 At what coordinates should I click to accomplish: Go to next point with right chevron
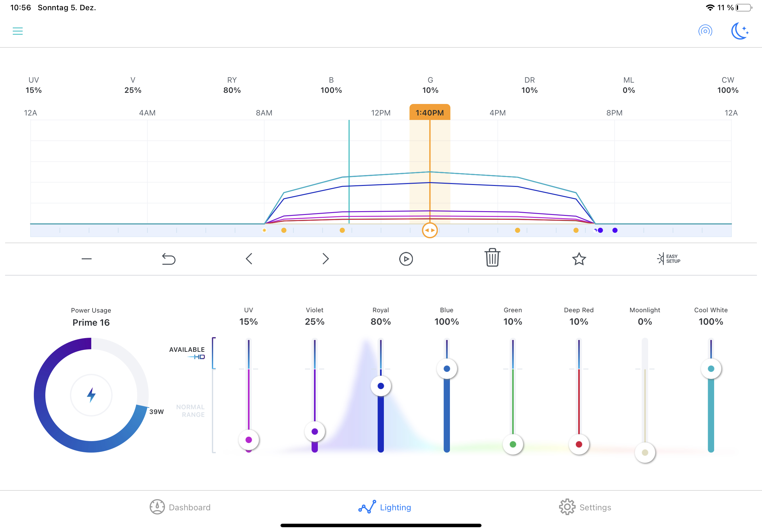click(325, 259)
